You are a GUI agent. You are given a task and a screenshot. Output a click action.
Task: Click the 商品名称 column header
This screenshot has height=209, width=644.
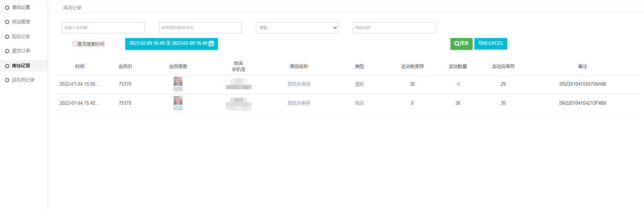pos(299,67)
